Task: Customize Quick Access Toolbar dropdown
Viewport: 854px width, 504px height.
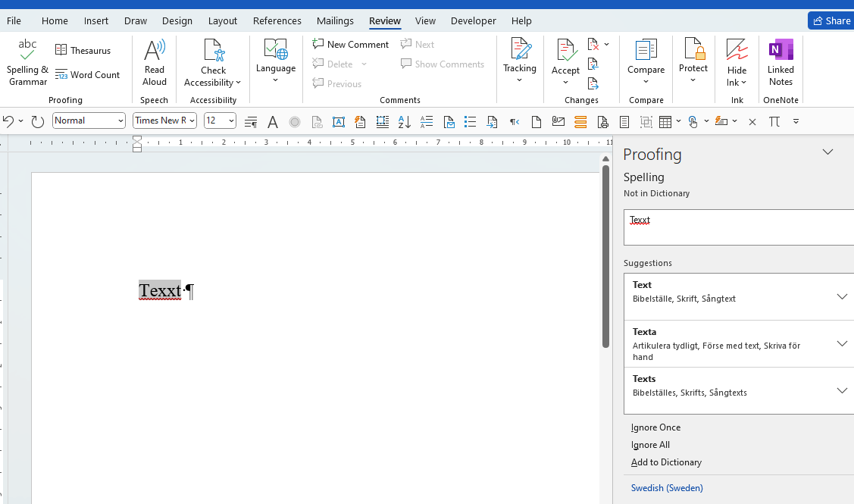Action: (x=796, y=121)
